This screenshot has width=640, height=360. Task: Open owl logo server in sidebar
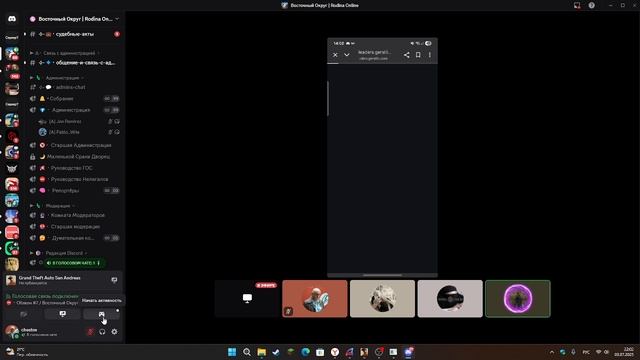coord(12,168)
